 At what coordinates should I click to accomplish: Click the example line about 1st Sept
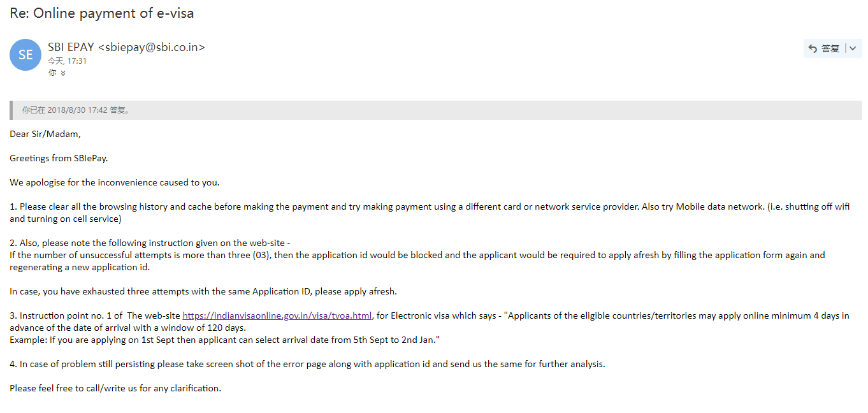(x=225, y=340)
